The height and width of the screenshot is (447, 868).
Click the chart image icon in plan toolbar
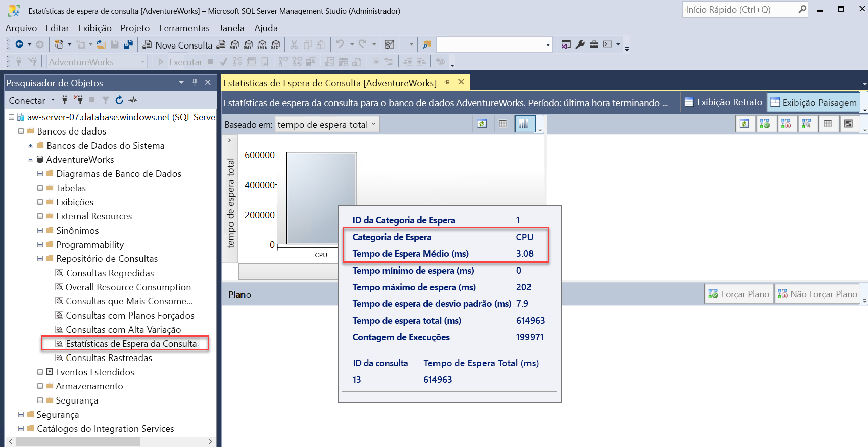[848, 124]
